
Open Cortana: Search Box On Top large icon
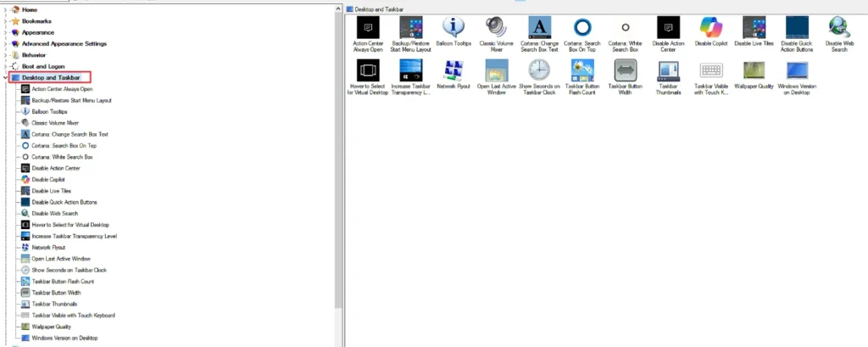click(581, 27)
